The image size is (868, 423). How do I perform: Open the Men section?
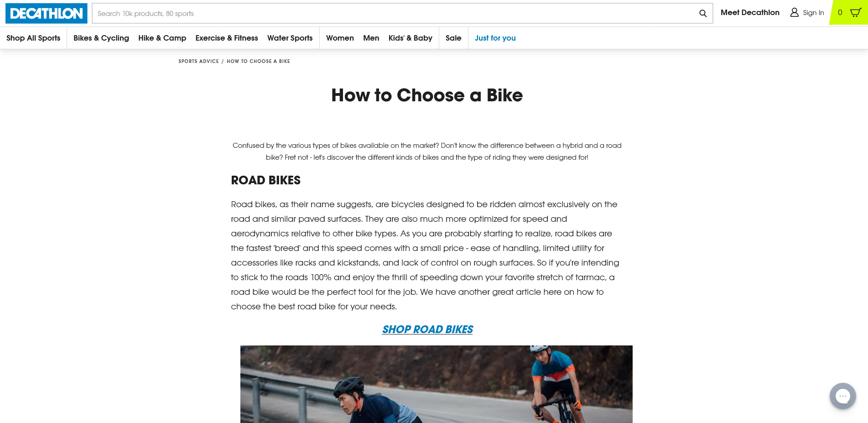(x=371, y=38)
